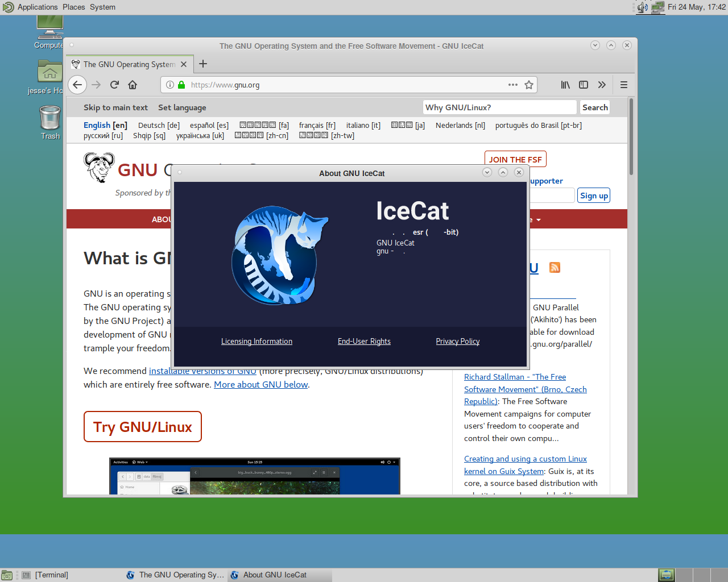
Task: Switch to About GNU IceCat taskbar item
Action: pyautogui.click(x=280, y=575)
